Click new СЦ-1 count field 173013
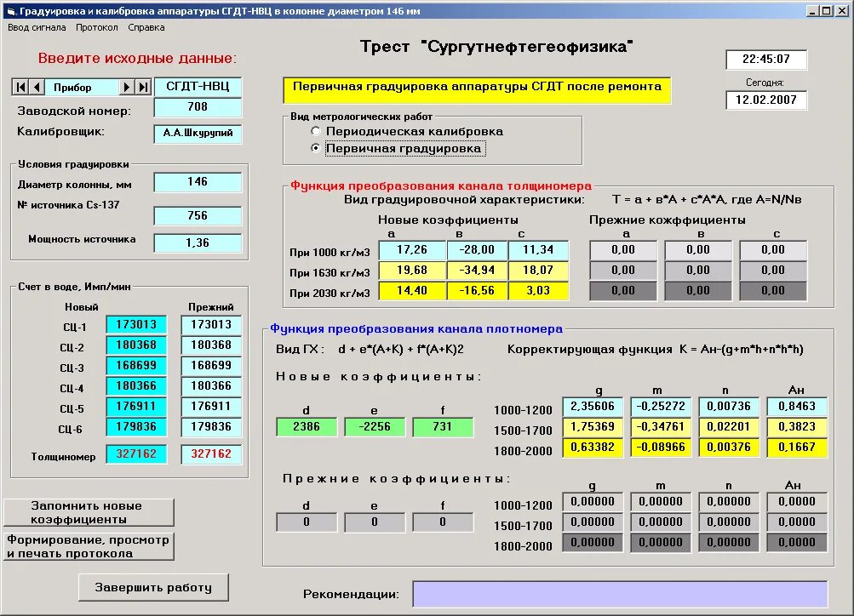The image size is (854, 616). [x=136, y=325]
